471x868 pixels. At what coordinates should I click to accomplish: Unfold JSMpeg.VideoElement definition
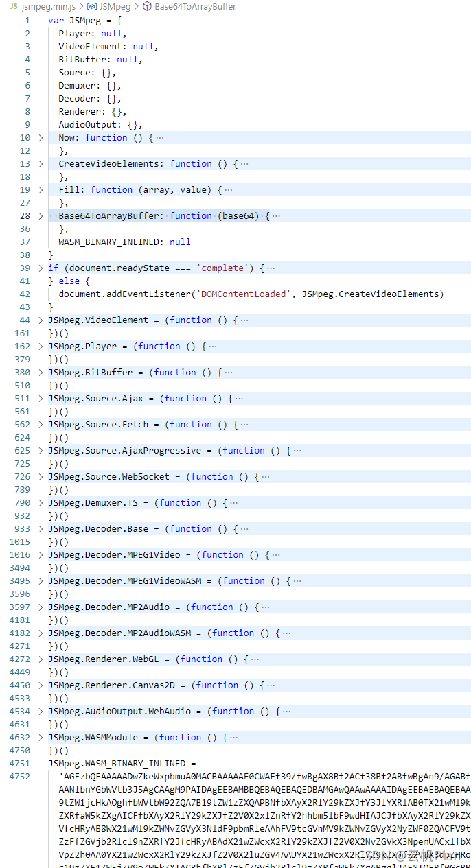click(41, 320)
